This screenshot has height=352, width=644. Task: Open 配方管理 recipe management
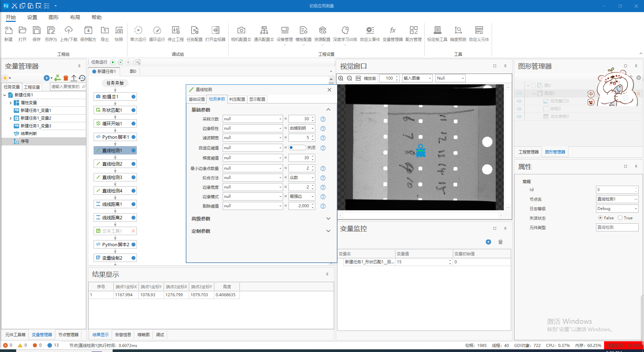414,34
